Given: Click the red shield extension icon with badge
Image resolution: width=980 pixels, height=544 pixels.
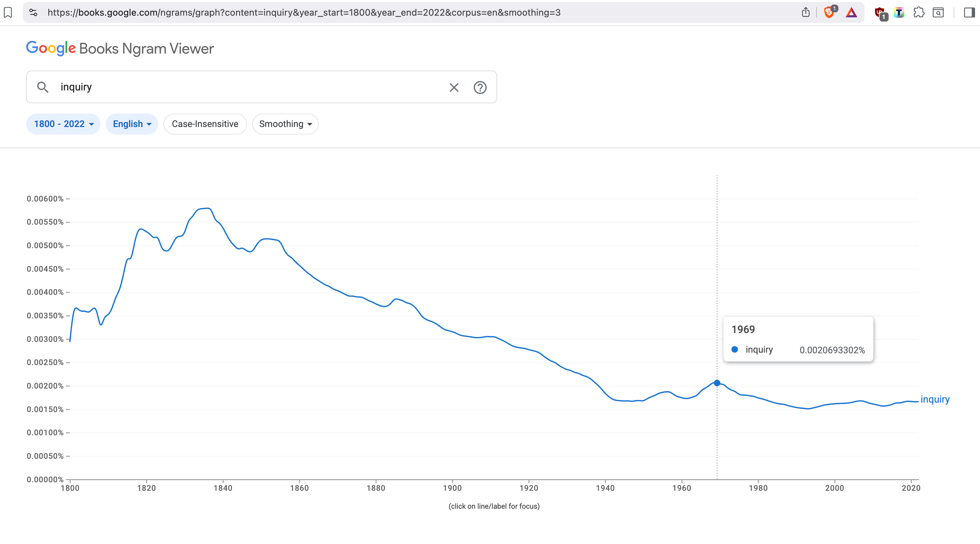Looking at the screenshot, I should pos(880,12).
